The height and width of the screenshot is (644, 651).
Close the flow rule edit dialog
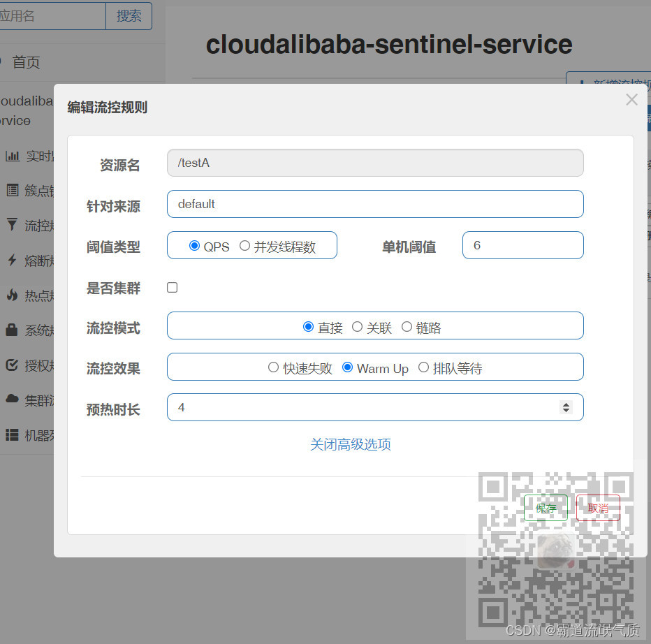coord(631,100)
